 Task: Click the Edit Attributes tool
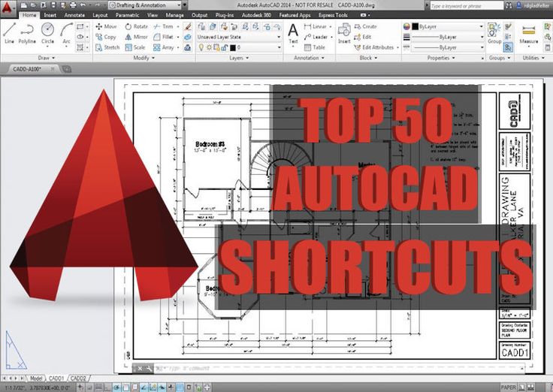pos(374,47)
